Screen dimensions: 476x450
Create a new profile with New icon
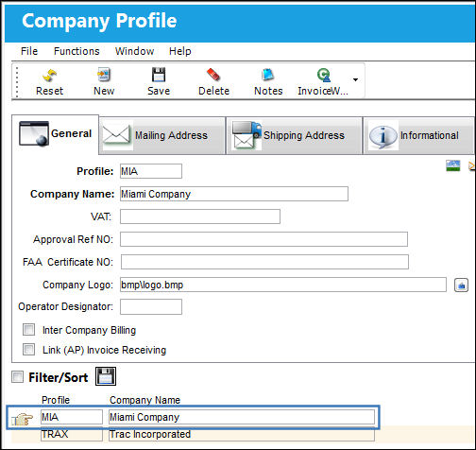coord(104,75)
